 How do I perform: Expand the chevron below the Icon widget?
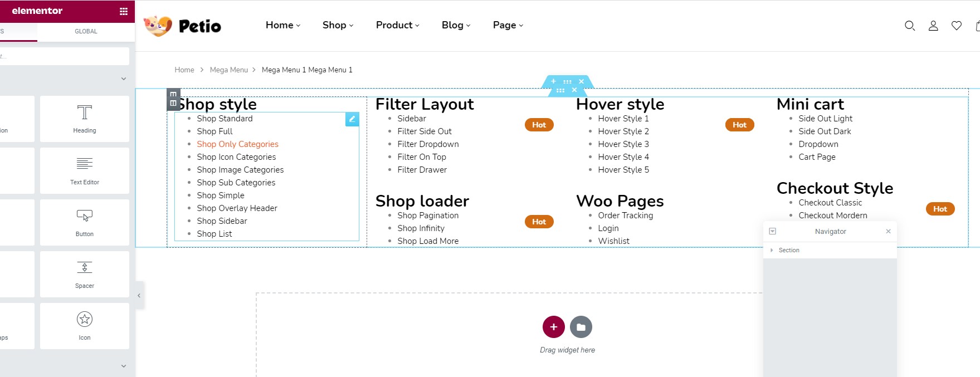pyautogui.click(x=124, y=366)
